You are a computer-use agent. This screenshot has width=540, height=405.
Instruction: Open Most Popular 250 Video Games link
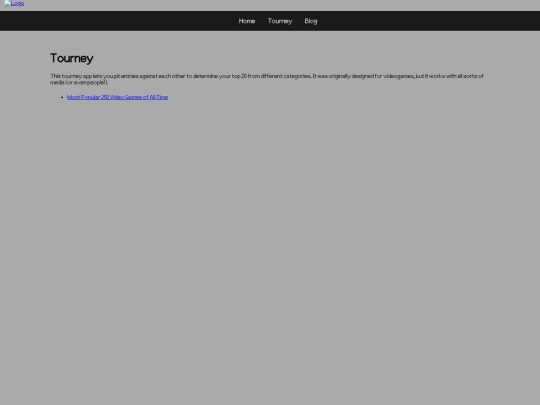(117, 97)
